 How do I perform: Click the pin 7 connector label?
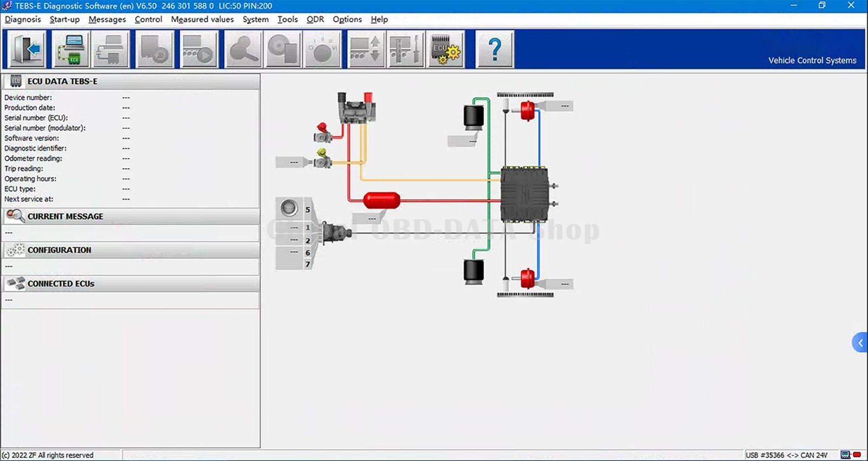[308, 264]
